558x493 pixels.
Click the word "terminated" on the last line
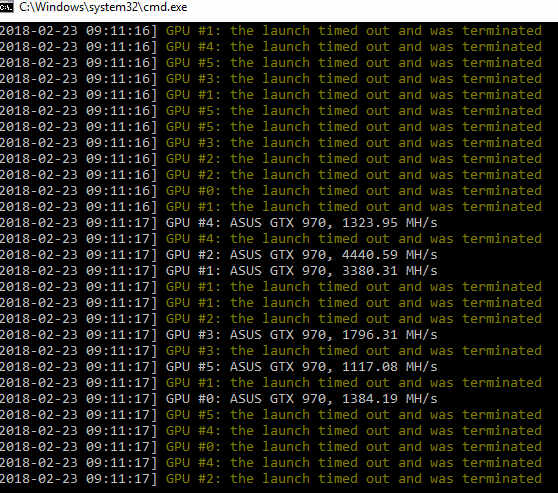click(x=502, y=479)
